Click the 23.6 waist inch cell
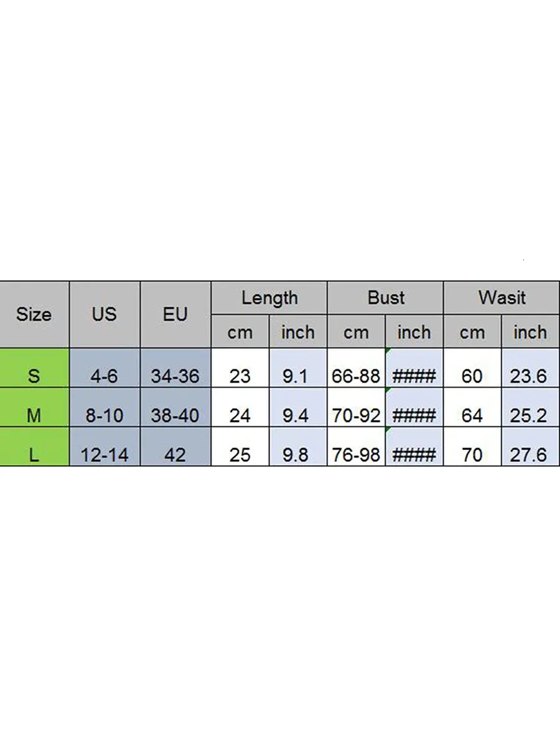The width and height of the screenshot is (560, 747). tap(529, 376)
